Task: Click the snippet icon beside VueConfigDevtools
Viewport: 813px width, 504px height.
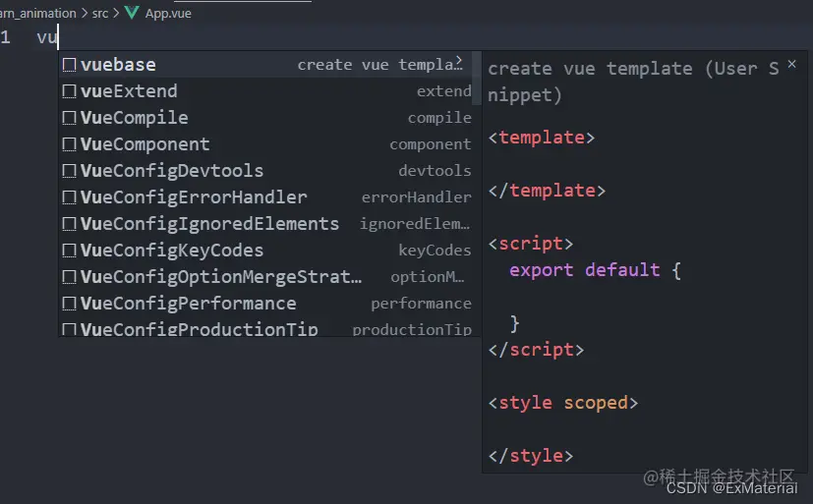Action: (x=69, y=170)
